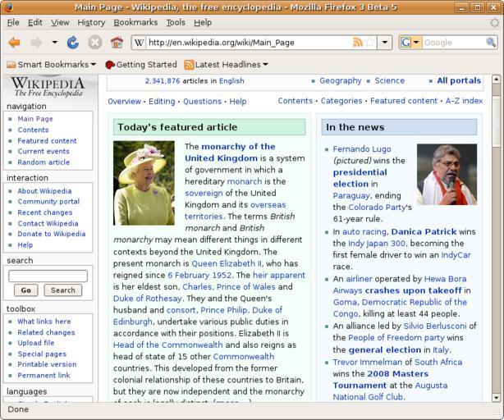Open the Queen Elizabeth II link

pos(227,263)
